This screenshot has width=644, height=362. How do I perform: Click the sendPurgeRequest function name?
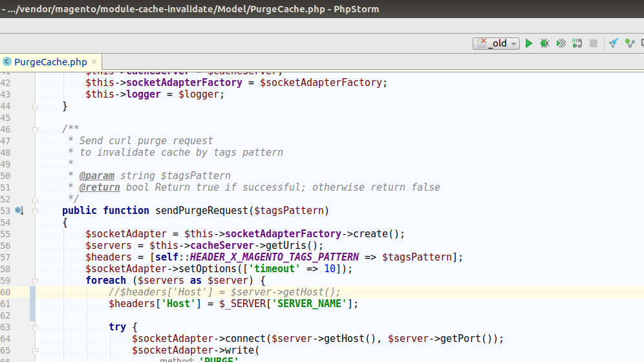pyautogui.click(x=202, y=211)
